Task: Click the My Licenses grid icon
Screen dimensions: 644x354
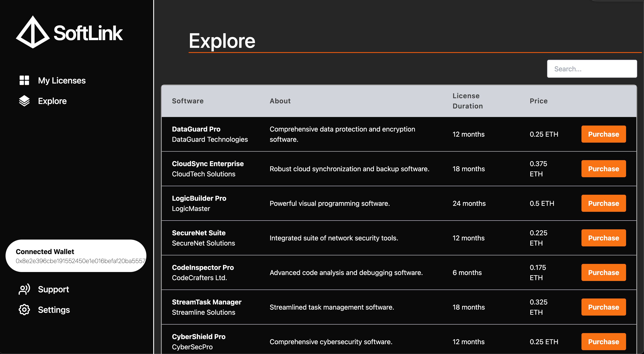Action: point(24,80)
